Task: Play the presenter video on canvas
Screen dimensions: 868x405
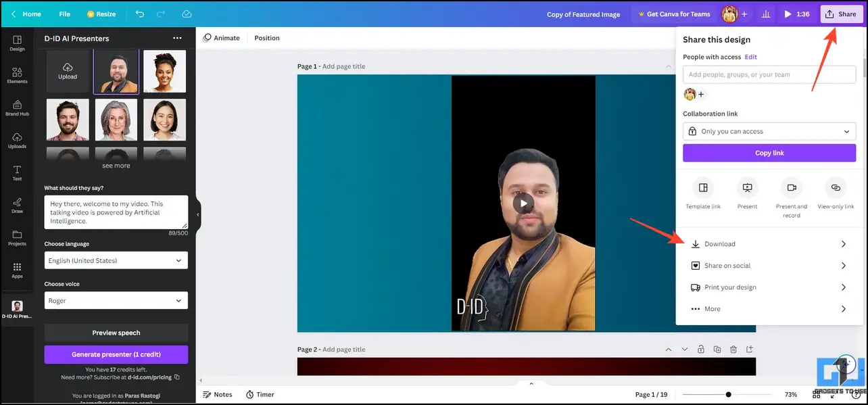Action: [523, 202]
